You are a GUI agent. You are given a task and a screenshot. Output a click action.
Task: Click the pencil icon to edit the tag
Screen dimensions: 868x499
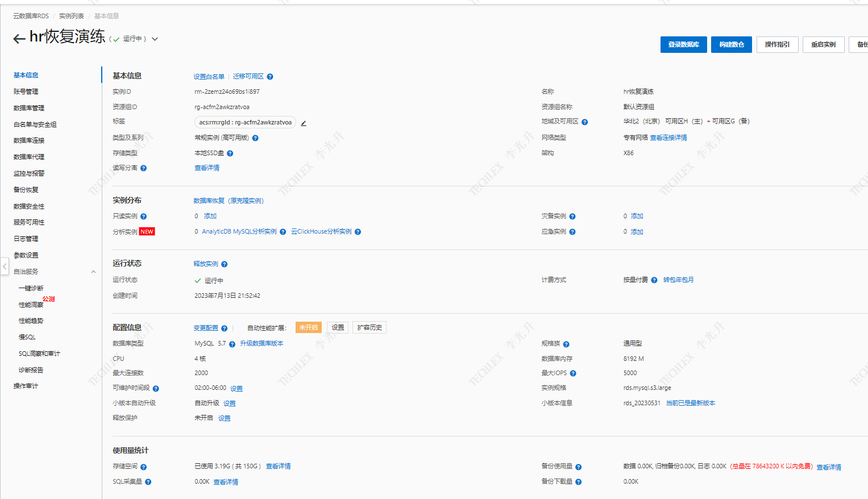304,123
